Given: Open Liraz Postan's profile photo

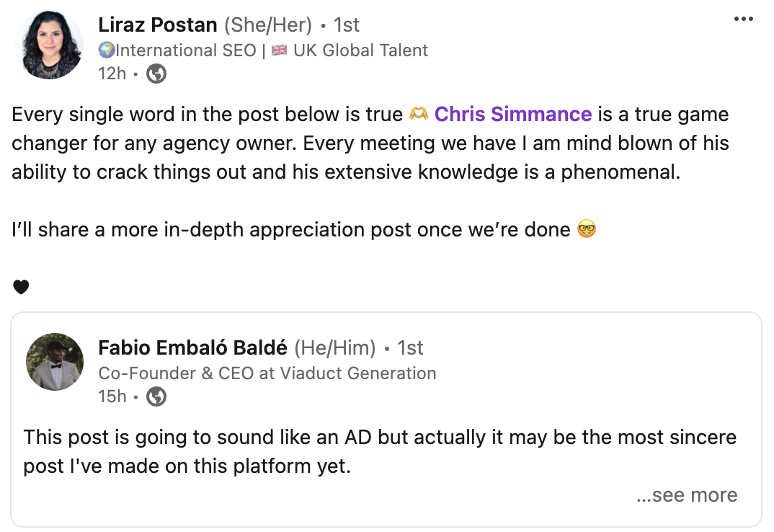Looking at the screenshot, I should click(53, 45).
